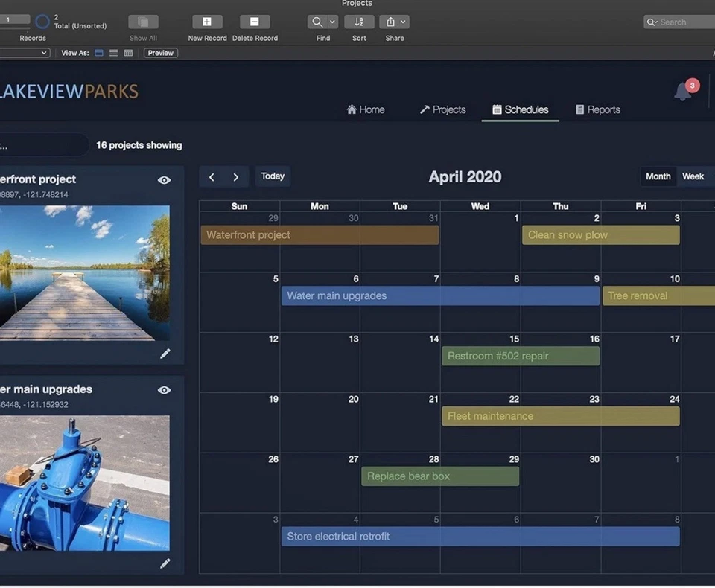
Task: Toggle visibility of Water main upgrades
Action: 165,390
